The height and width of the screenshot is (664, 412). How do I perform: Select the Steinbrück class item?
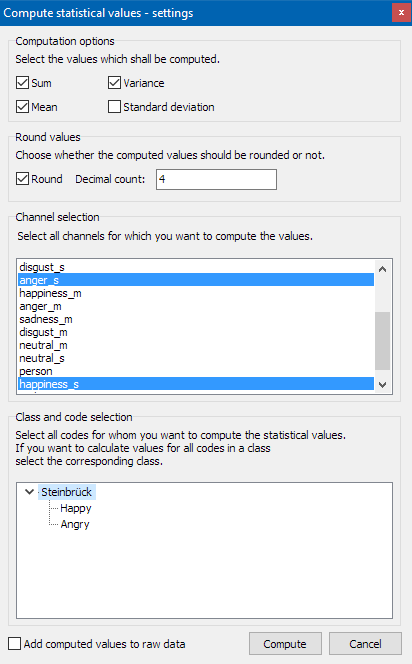[x=66, y=492]
